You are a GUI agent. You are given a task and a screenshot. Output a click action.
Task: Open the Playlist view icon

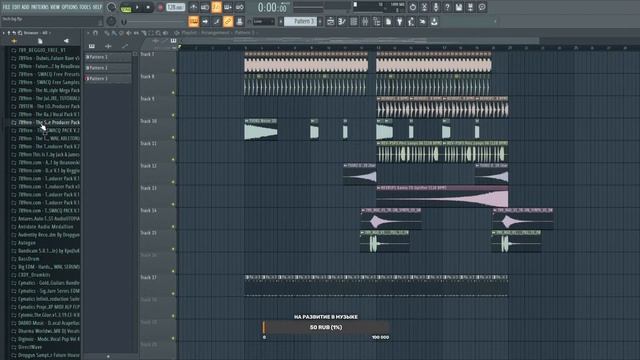[x=331, y=21]
